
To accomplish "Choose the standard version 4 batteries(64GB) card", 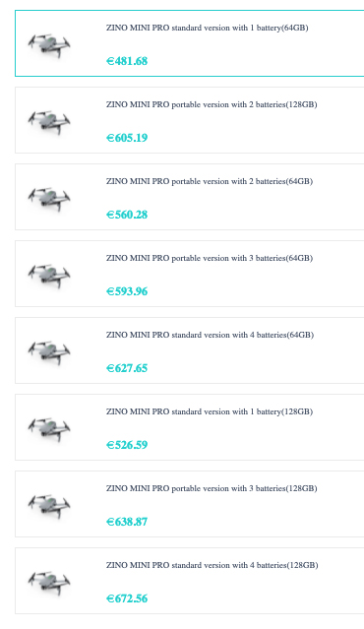I will (x=190, y=350).
